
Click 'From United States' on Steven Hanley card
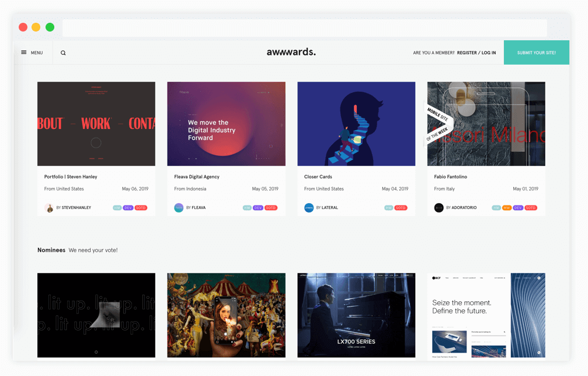(x=64, y=189)
